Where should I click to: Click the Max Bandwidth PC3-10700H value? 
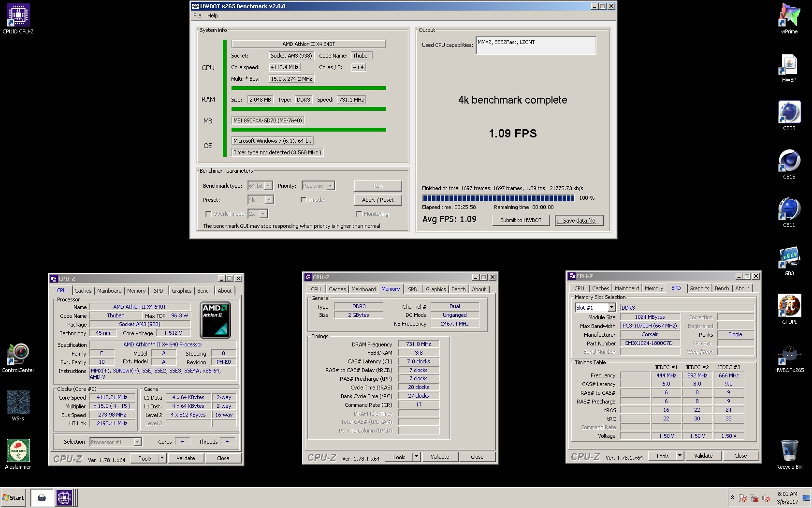pyautogui.click(x=649, y=326)
